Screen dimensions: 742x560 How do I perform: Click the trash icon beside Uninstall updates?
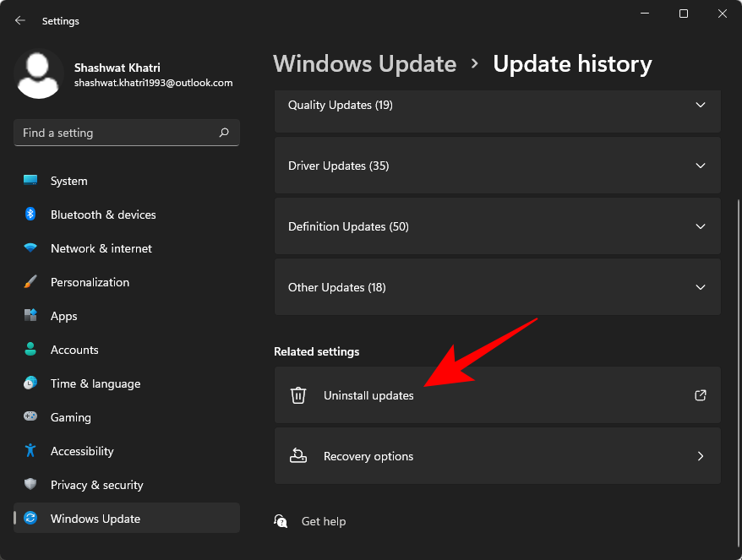[298, 395]
